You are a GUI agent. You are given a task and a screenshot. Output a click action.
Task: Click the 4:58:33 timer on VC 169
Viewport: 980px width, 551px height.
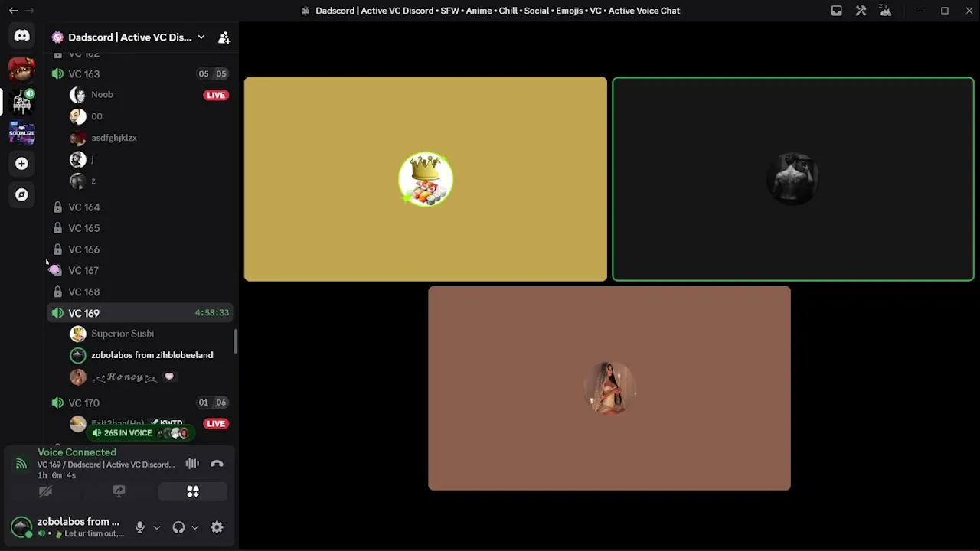pos(212,313)
